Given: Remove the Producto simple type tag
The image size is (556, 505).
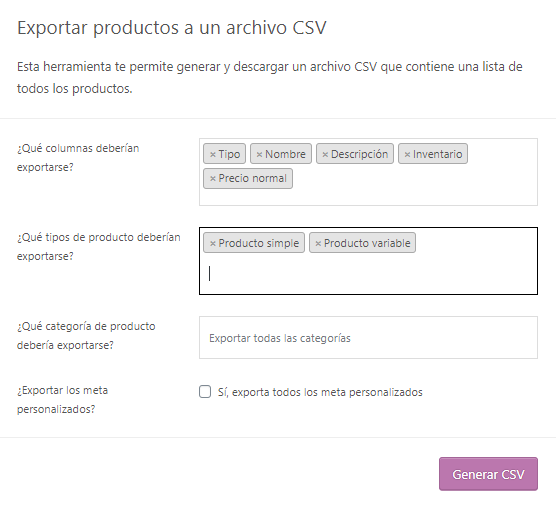Looking at the screenshot, I should pos(213,244).
